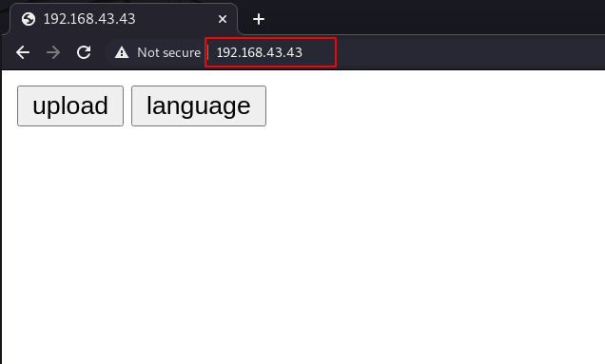Click the language button

[199, 106]
